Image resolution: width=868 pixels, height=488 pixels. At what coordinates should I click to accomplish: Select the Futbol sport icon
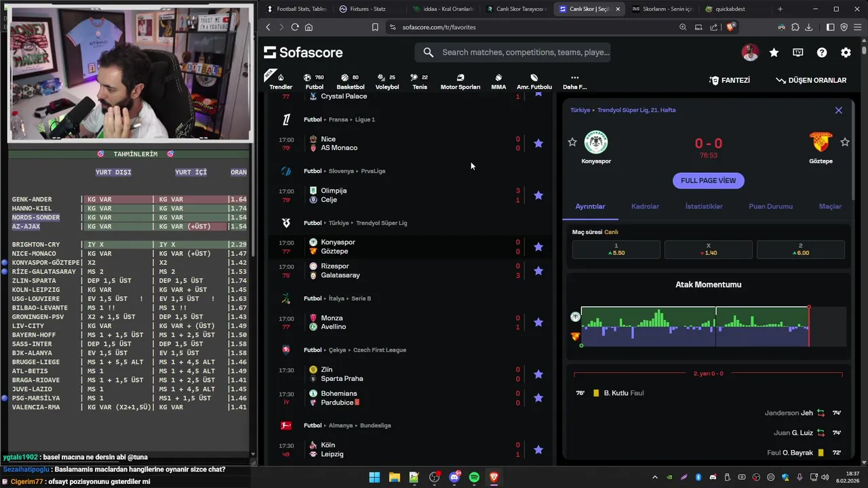(314, 81)
